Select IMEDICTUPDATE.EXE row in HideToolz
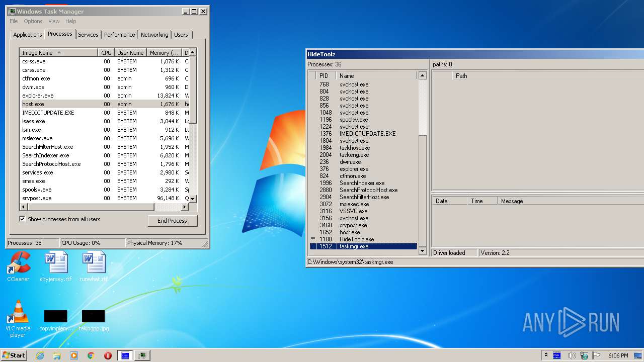Screen dimensions: 644x362 pos(363,134)
